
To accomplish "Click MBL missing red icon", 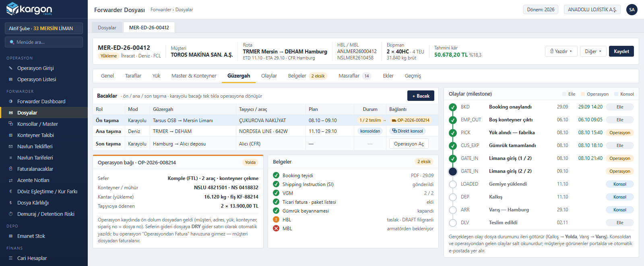I will 276,228.
